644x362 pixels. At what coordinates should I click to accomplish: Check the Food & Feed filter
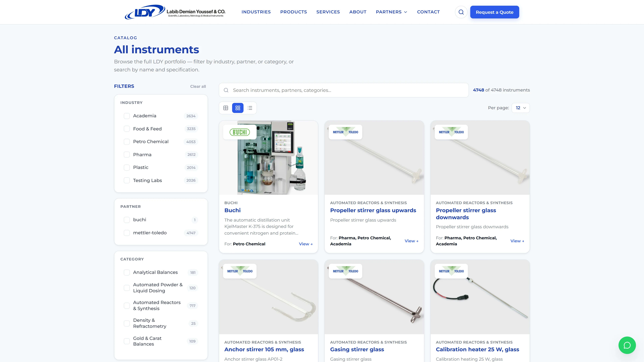click(x=127, y=129)
